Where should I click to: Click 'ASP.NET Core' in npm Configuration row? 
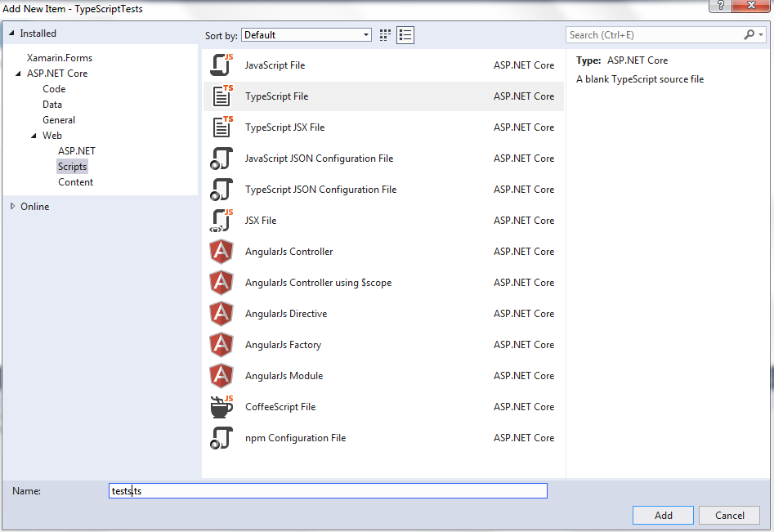pos(524,438)
